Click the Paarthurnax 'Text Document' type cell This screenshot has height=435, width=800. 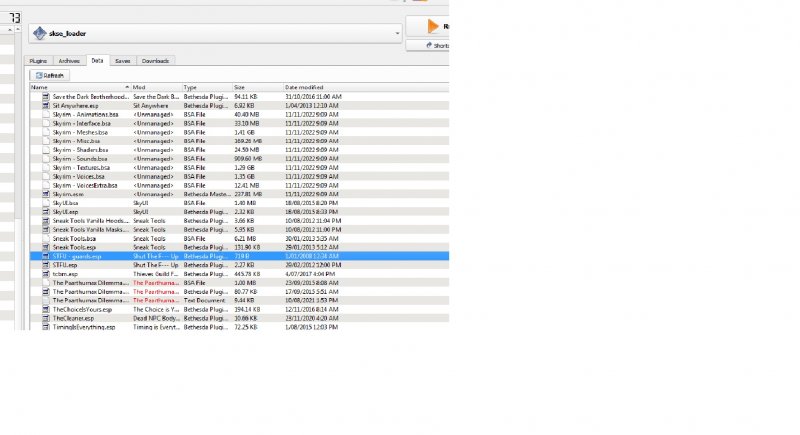[x=205, y=300]
